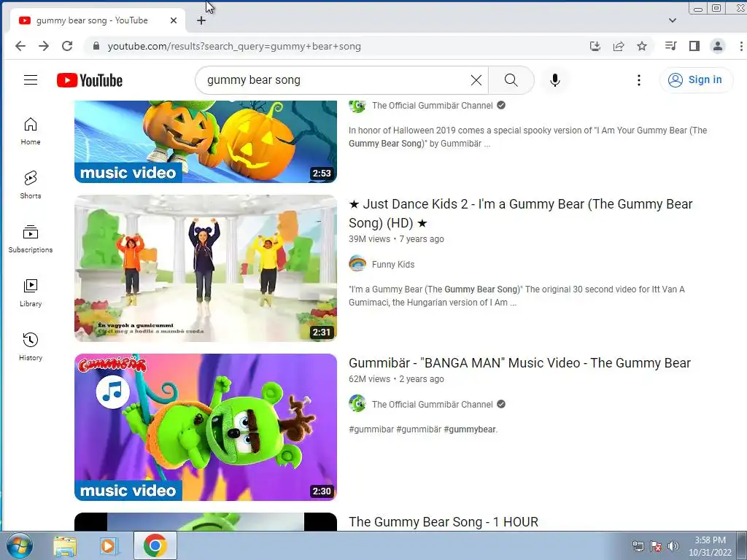Open Windows Media Player from the taskbar
The width and height of the screenshot is (747, 560).
[108, 545]
